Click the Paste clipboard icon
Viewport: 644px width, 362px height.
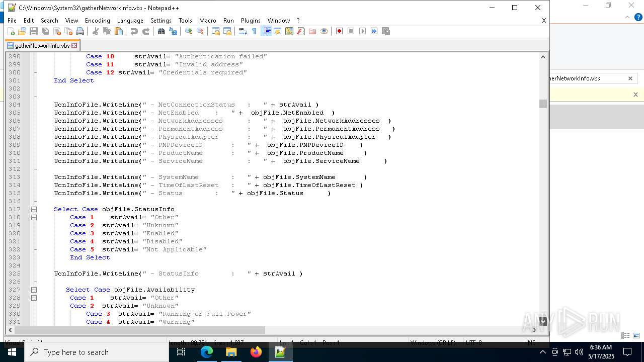119,31
